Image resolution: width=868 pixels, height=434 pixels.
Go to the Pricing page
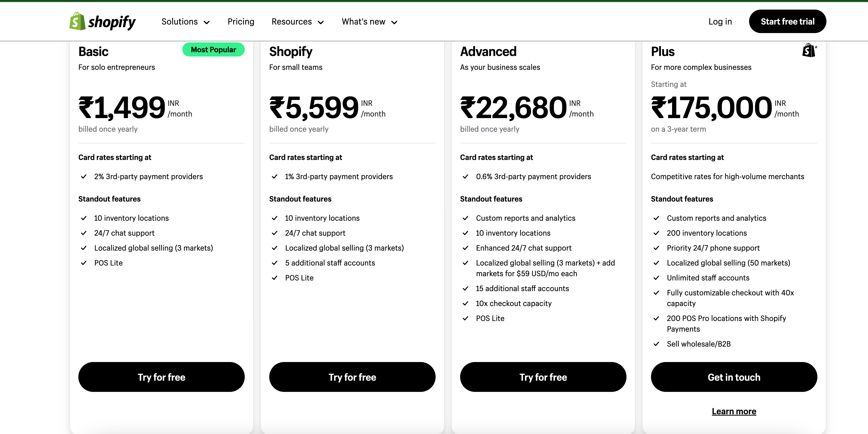(x=240, y=22)
